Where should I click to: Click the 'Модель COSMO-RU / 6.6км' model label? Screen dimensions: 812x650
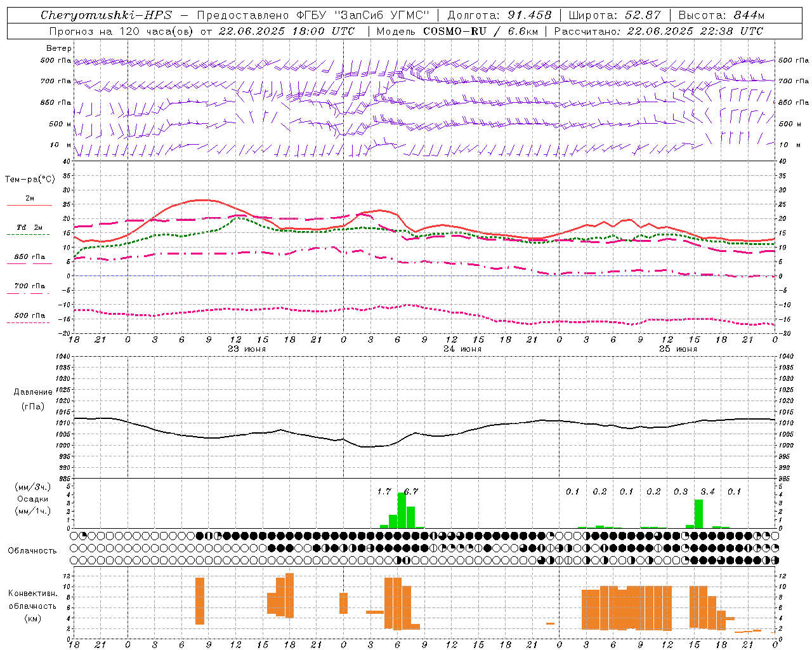457,31
